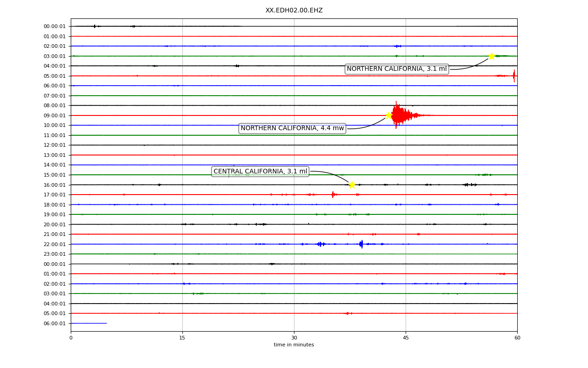
Task: Click the large red earthquake waveform burst
Action: click(404, 115)
